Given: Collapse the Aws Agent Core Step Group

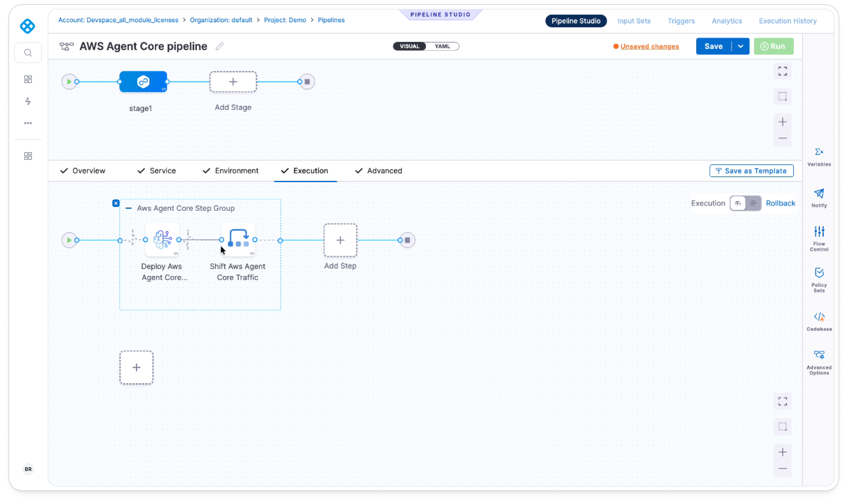Looking at the screenshot, I should point(128,208).
